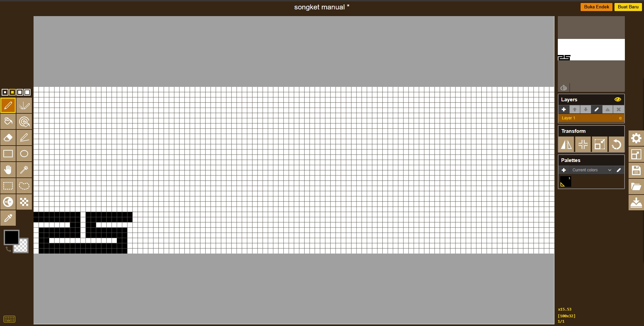Select the Pen tool
This screenshot has width=644, height=326.
pyautogui.click(x=8, y=105)
